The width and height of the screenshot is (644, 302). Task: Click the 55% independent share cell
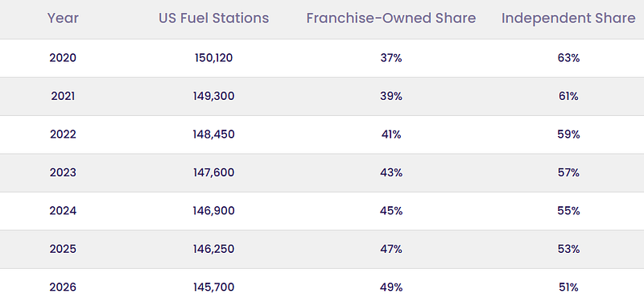point(568,211)
